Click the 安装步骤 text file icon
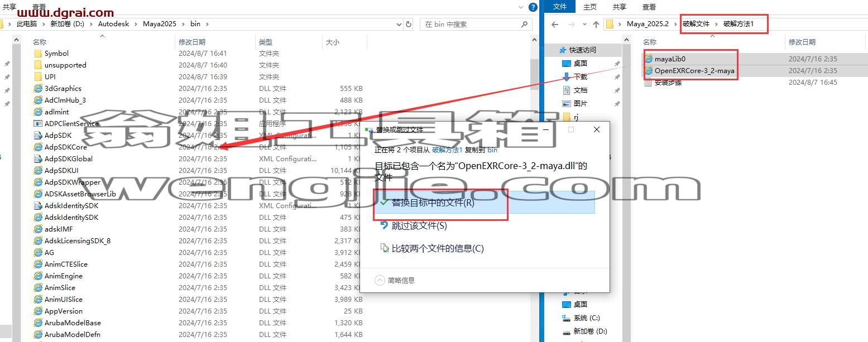This screenshot has width=868, height=342. click(x=648, y=82)
